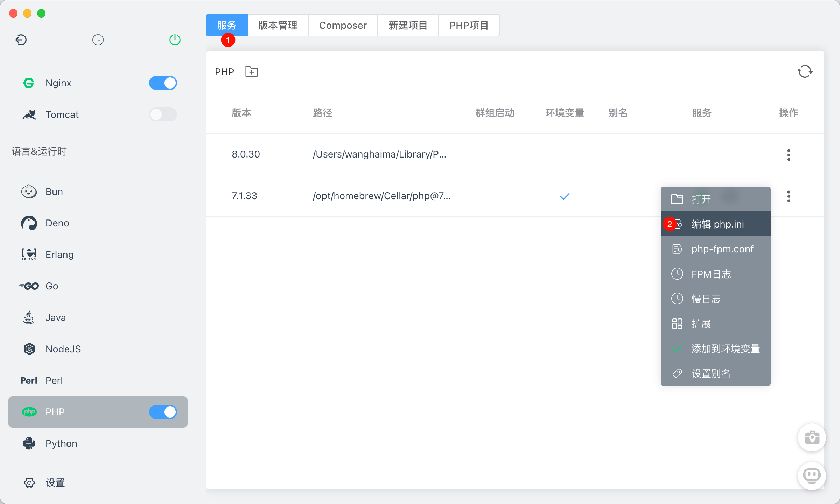The width and height of the screenshot is (840, 504).
Task: Click the /opt/homebrew/Cellar/php@7 path
Action: pyautogui.click(x=381, y=196)
